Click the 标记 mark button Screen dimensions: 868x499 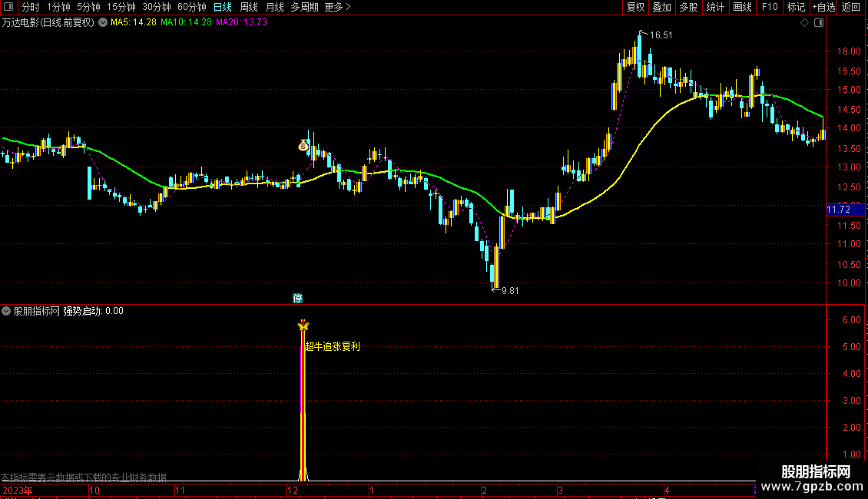(x=796, y=7)
